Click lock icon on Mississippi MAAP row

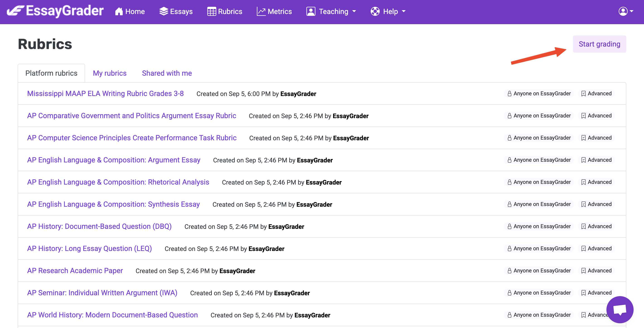(x=509, y=94)
